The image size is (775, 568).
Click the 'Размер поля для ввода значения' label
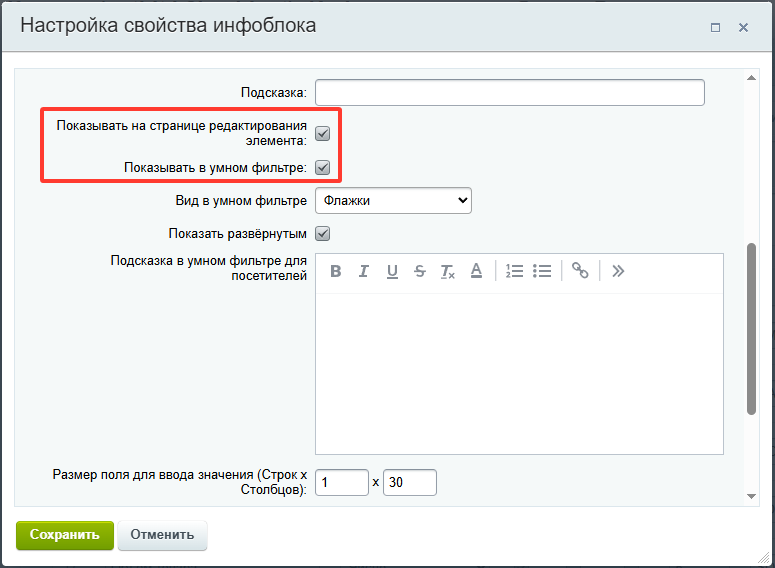click(x=180, y=482)
